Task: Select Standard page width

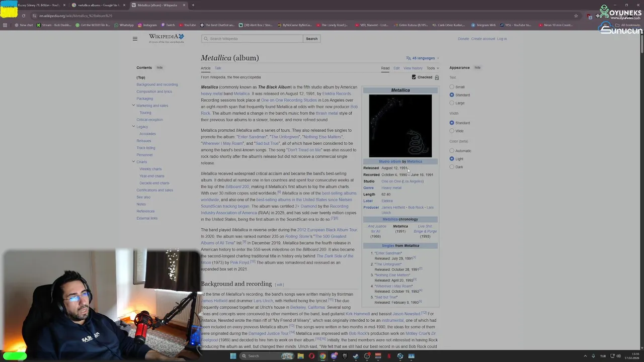Action: (452, 123)
